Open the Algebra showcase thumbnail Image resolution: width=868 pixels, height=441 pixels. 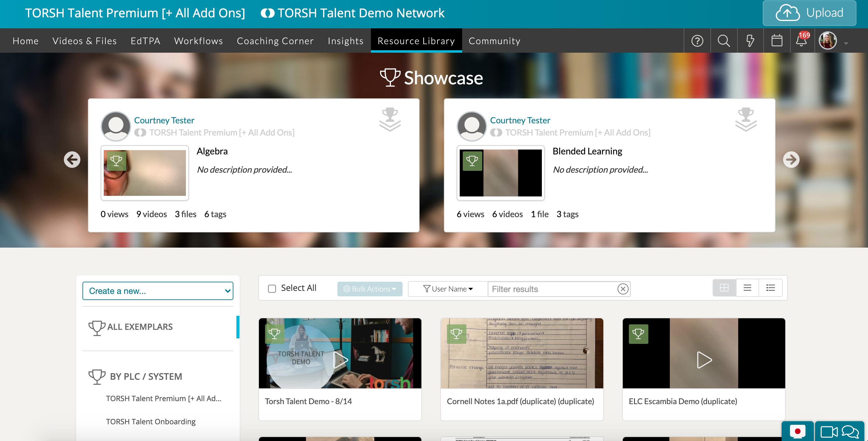point(145,173)
